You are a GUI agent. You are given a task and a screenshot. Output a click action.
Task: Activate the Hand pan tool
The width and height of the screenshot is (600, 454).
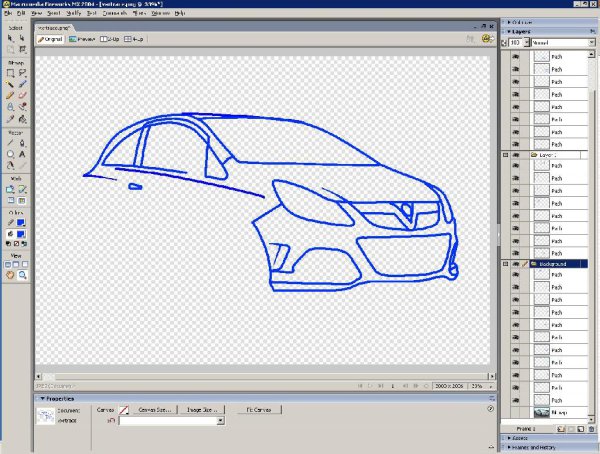[x=10, y=274]
